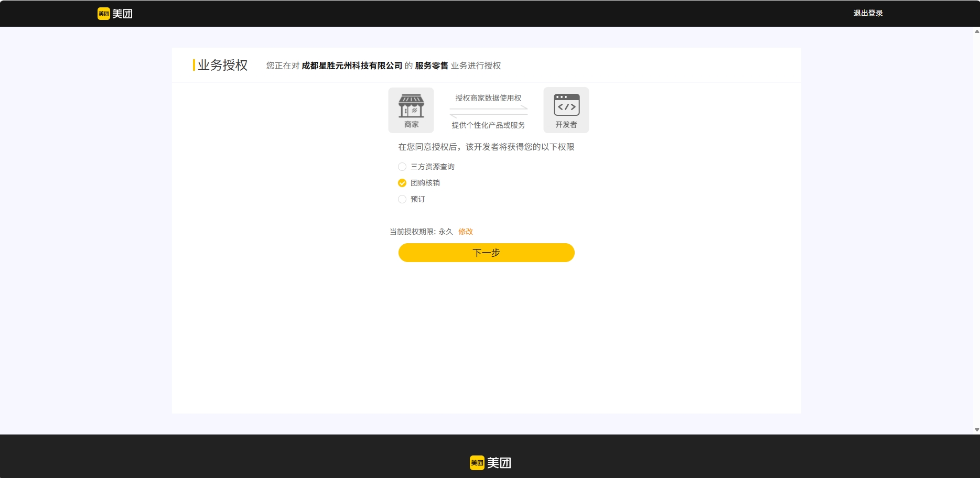Click the yellow 下一步 button
This screenshot has height=478, width=980.
tap(487, 253)
